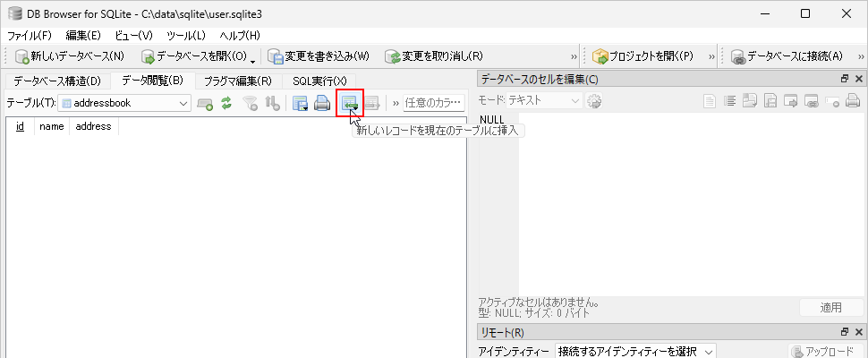Click the print table icon in data browser
The width and height of the screenshot is (868, 358).
tap(321, 103)
